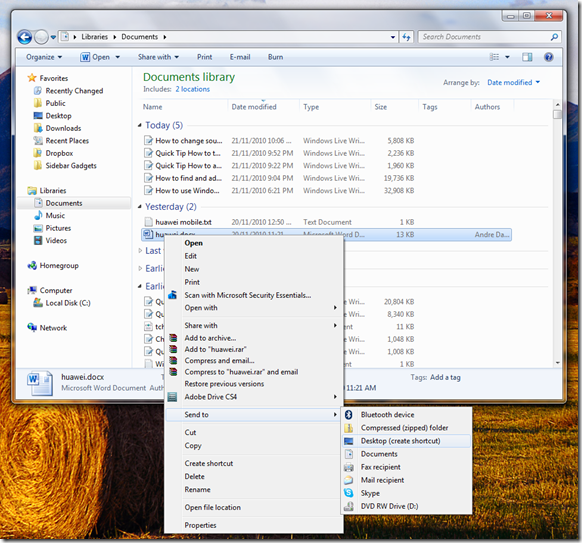Click the Back navigation arrow button
The height and width of the screenshot is (543, 582).
(x=24, y=37)
